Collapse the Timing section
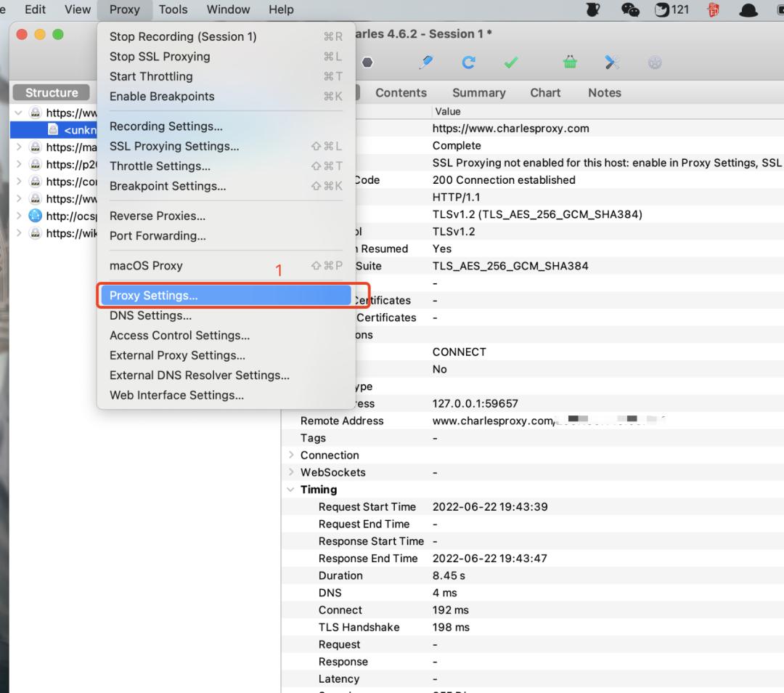 291,490
